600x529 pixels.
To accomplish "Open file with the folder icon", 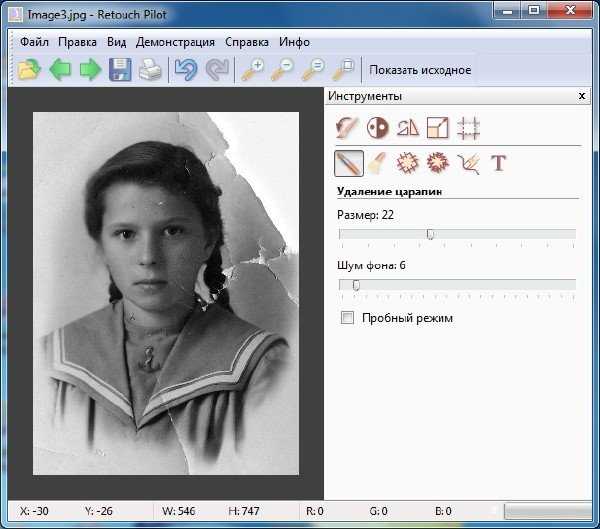I will coord(29,69).
